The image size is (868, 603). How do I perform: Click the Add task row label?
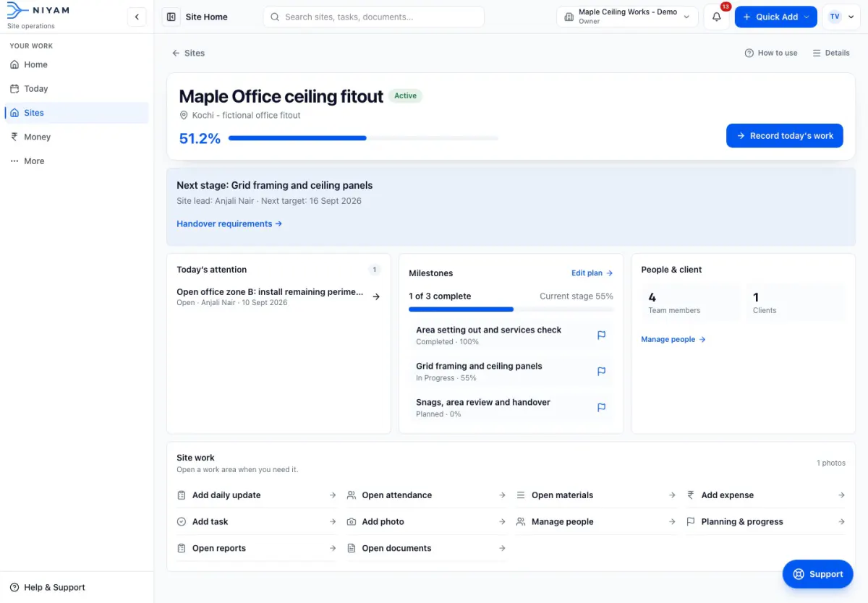(210, 522)
